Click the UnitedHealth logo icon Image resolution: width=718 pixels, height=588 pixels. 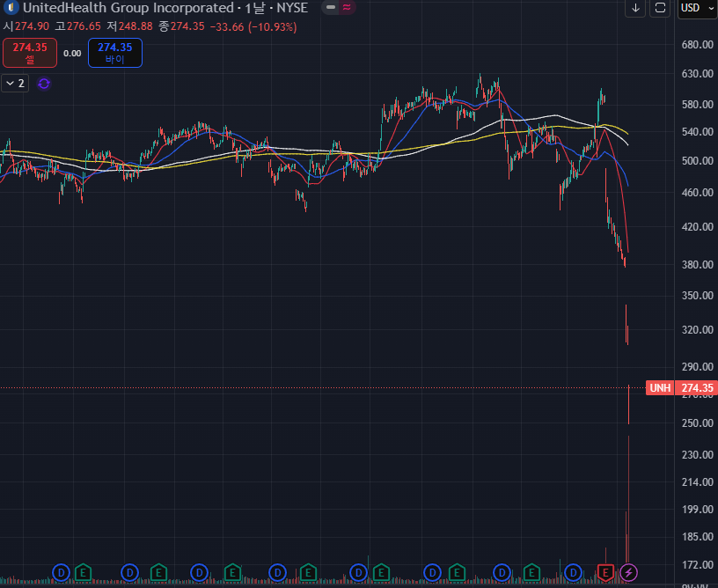pyautogui.click(x=11, y=9)
